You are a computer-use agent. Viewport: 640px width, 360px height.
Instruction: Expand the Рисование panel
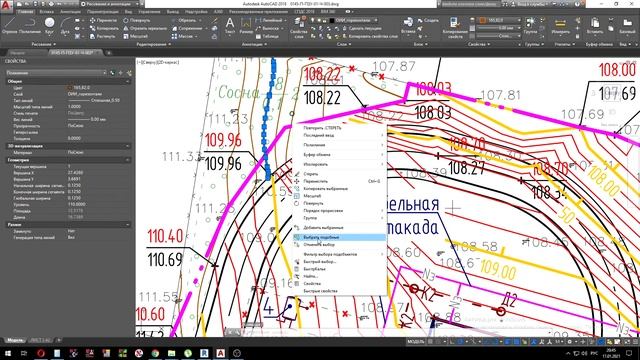(44, 44)
